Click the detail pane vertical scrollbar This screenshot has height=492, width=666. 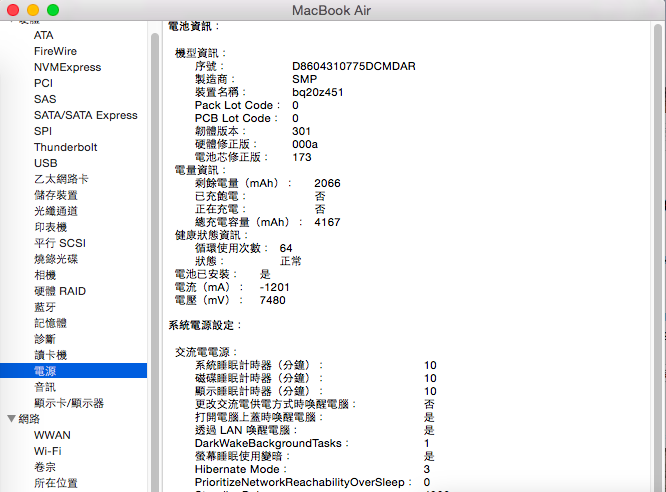658,258
